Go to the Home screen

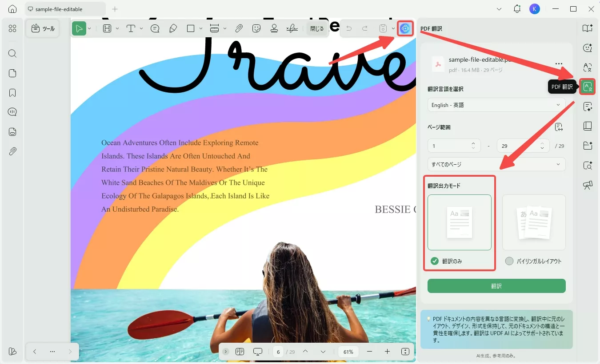coord(12,9)
